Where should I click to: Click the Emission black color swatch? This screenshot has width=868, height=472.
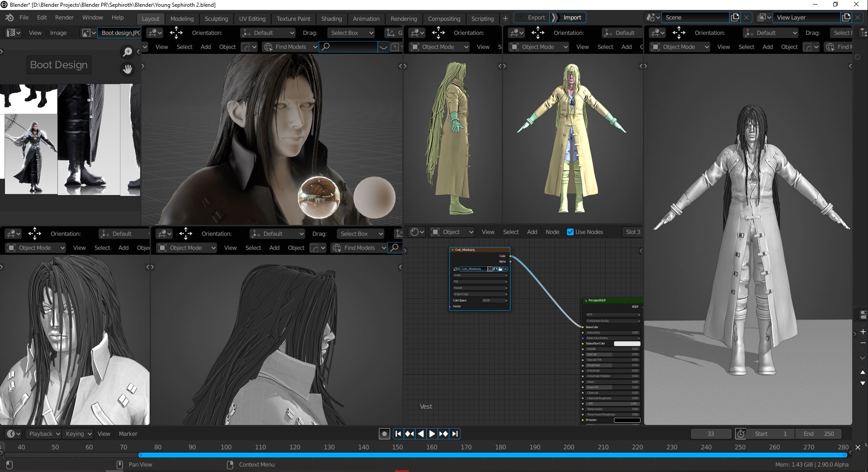click(627, 420)
